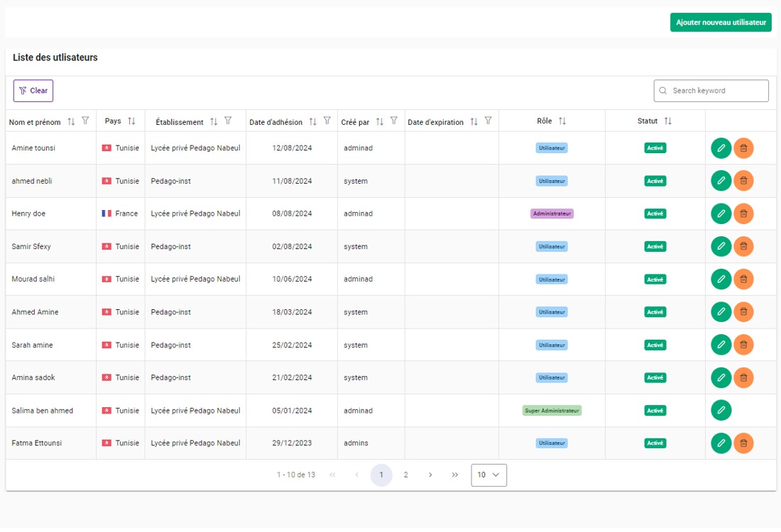Go to page 2 of users
This screenshot has width=781, height=532.
406,475
